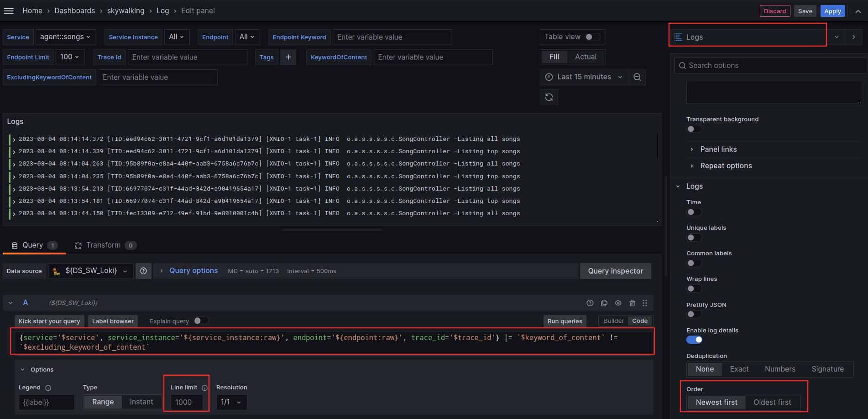
Task: Open the Last 15 minutes time picker
Action: click(x=584, y=77)
